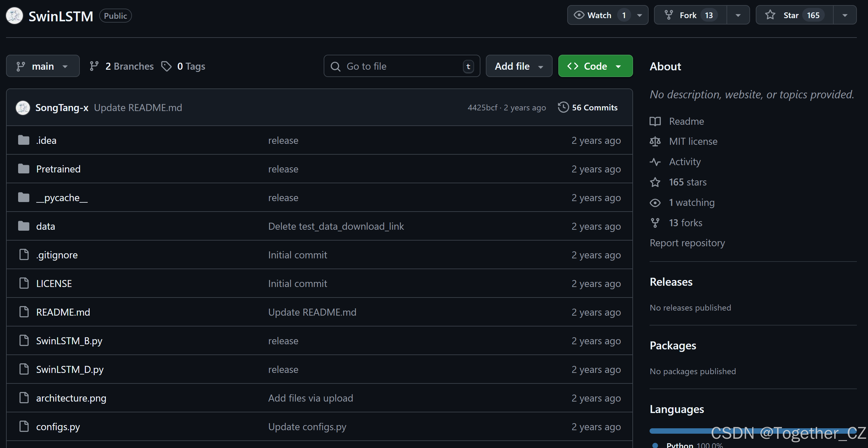Viewport: 868px width, 448px height.
Task: Open the green Code dropdown
Action: [595, 66]
